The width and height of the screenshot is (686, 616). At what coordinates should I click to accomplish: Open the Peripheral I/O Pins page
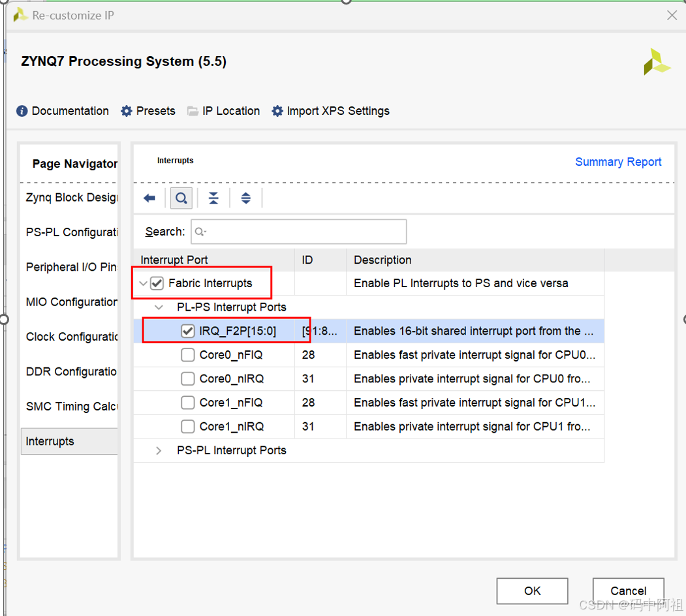(71, 268)
